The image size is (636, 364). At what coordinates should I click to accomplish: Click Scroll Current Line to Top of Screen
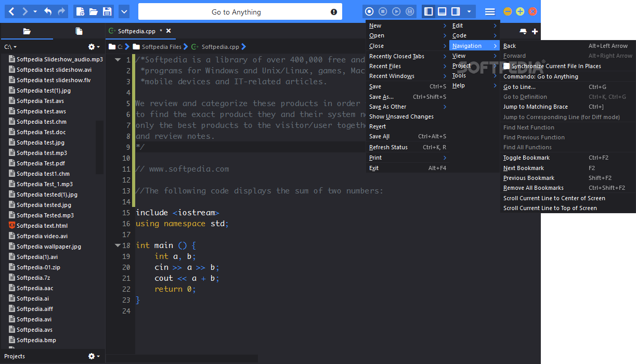click(x=568, y=208)
